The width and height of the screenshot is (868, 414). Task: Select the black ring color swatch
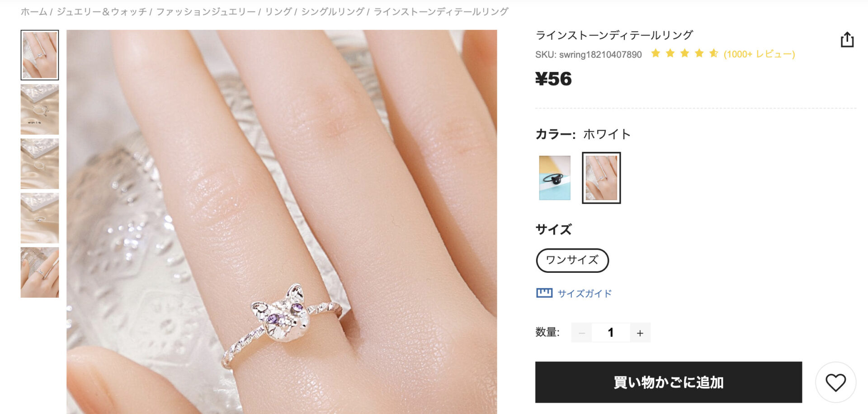tap(555, 178)
